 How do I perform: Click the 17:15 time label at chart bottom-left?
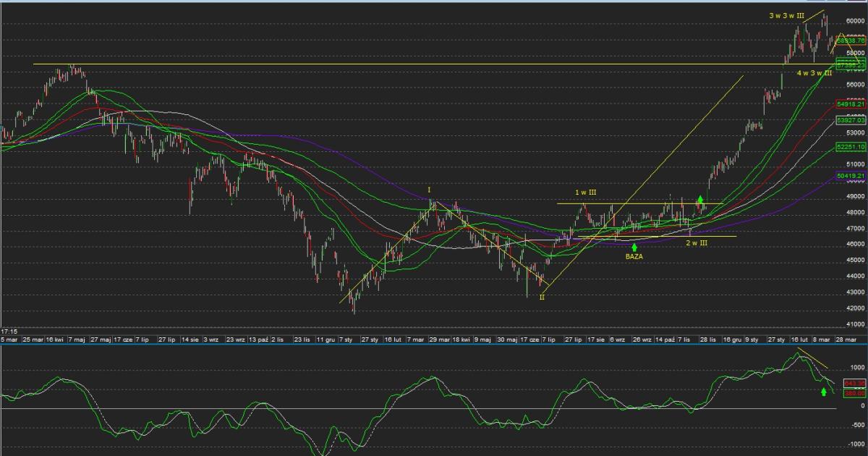point(10,330)
